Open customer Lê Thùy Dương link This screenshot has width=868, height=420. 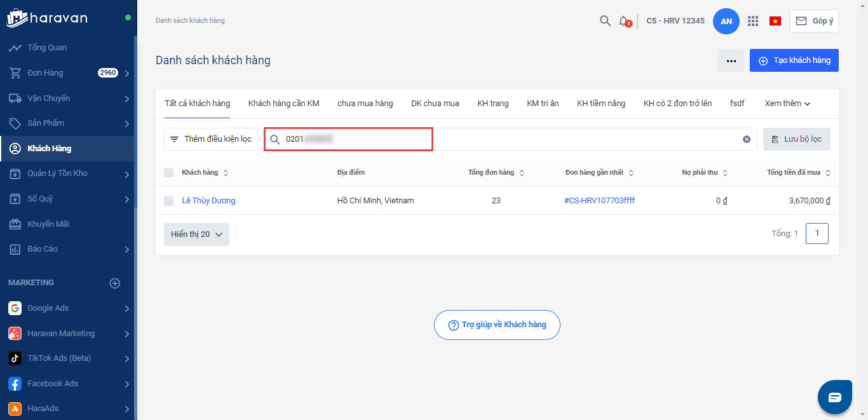click(x=208, y=201)
